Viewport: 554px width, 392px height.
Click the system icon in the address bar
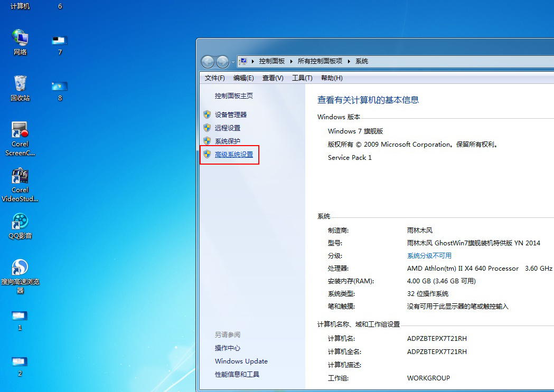coord(243,61)
